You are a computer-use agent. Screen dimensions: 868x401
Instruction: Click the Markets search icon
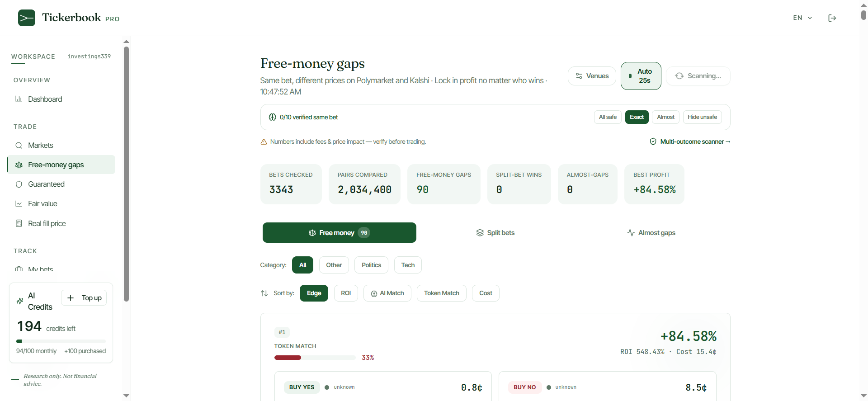coord(19,146)
